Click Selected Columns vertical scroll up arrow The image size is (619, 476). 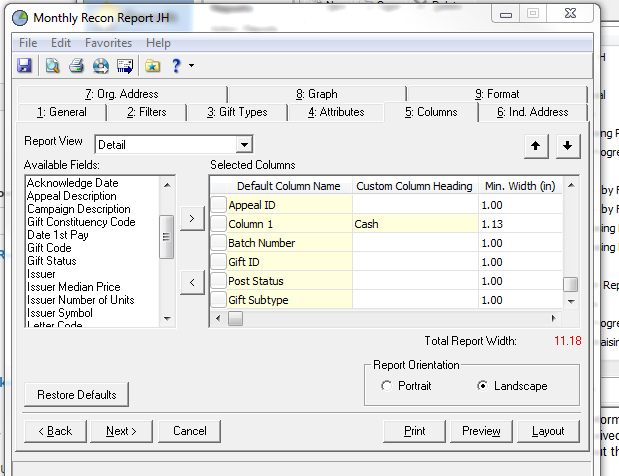(x=571, y=185)
